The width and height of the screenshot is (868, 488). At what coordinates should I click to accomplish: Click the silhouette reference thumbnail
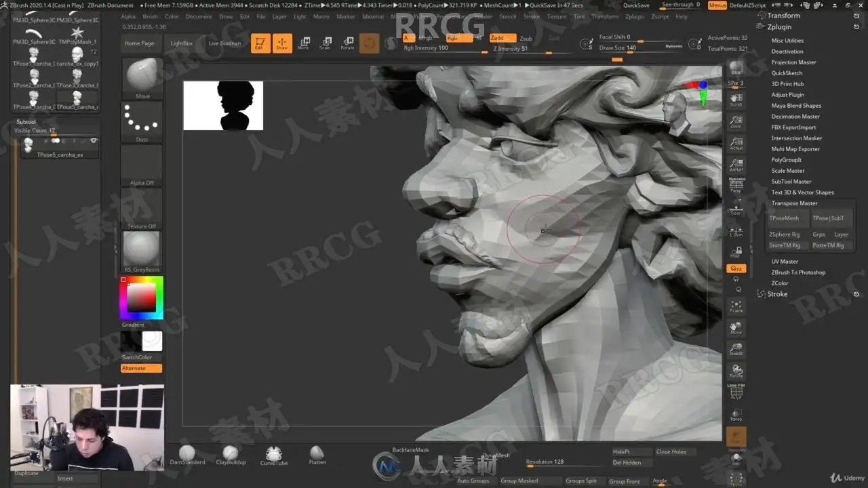223,106
